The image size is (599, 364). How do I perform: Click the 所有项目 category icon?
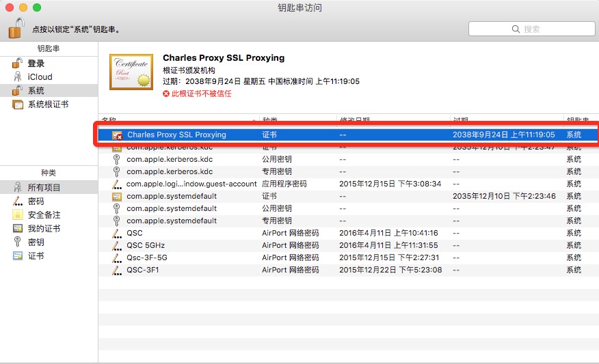[18, 187]
